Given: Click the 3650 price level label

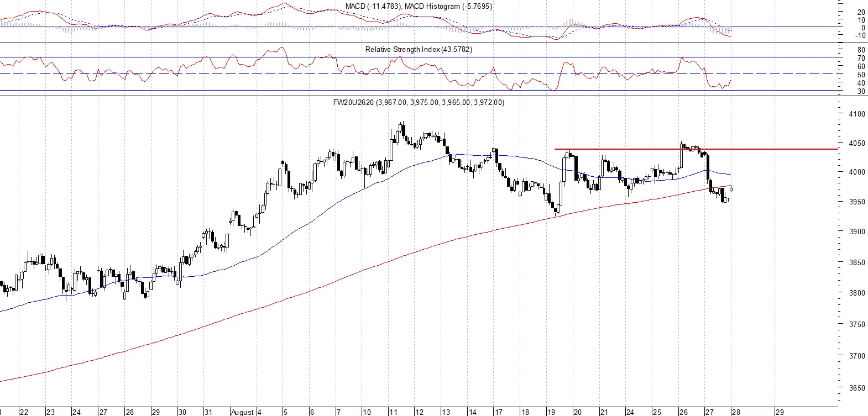Looking at the screenshot, I should 857,388.
